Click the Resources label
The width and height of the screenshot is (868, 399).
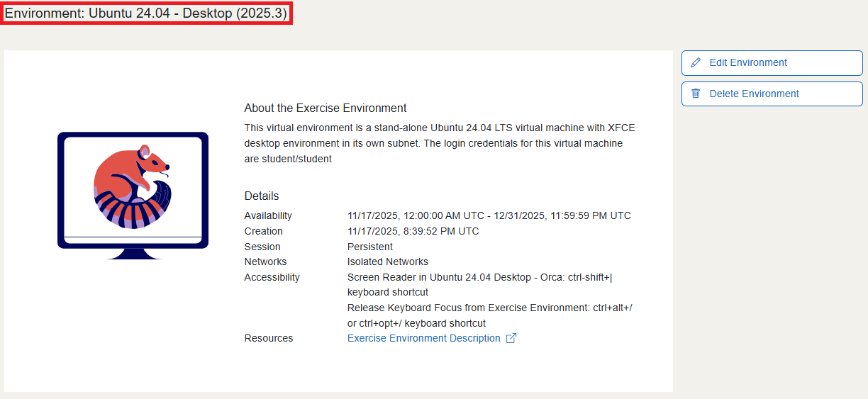click(x=269, y=338)
